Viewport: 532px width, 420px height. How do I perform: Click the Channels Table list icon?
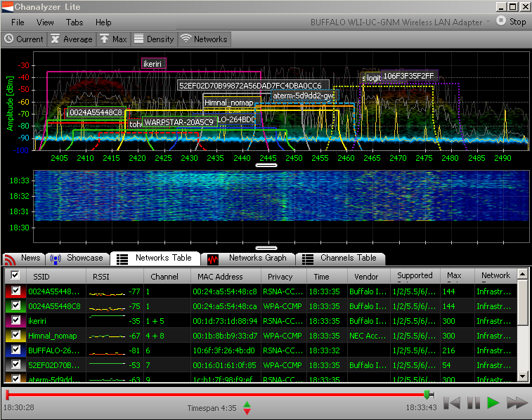point(308,259)
